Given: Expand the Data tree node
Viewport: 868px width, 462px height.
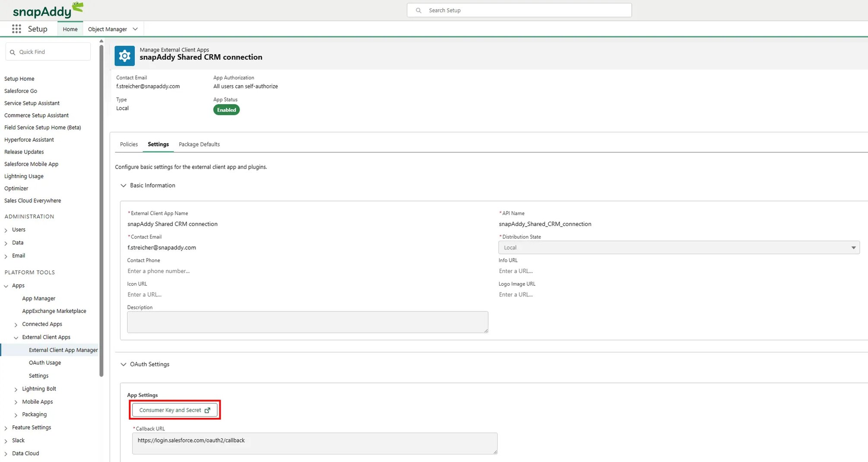Looking at the screenshot, I should click(6, 243).
